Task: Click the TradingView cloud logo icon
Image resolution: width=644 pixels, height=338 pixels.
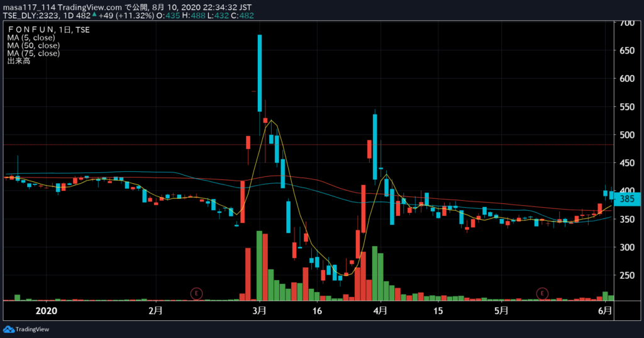Action: 9,329
